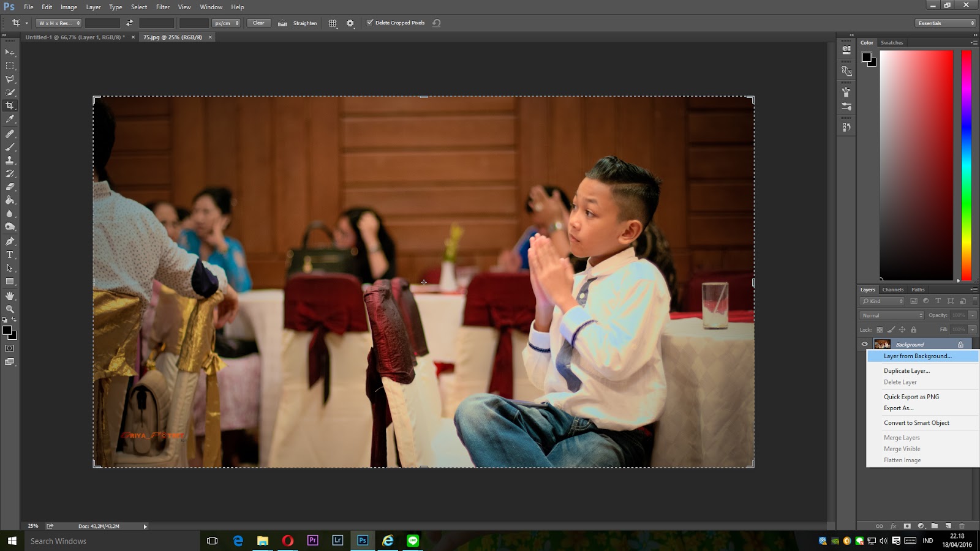The width and height of the screenshot is (980, 551).
Task: Open the Filter menu
Action: click(162, 7)
